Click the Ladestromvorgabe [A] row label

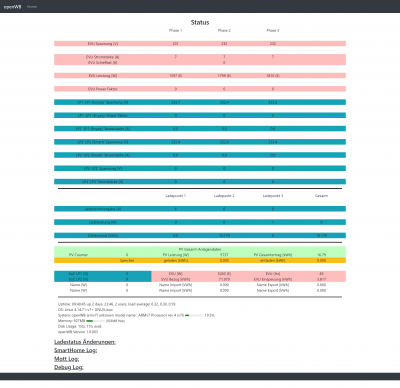tap(103, 209)
